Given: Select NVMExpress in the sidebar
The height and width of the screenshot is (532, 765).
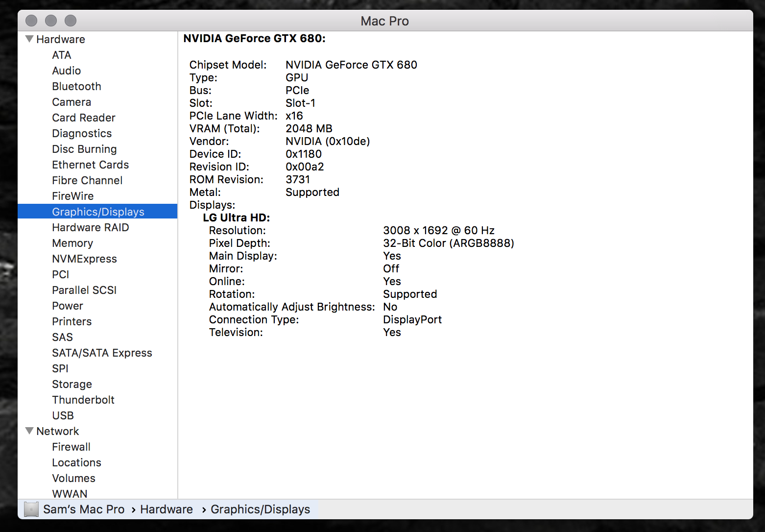Looking at the screenshot, I should point(85,259).
